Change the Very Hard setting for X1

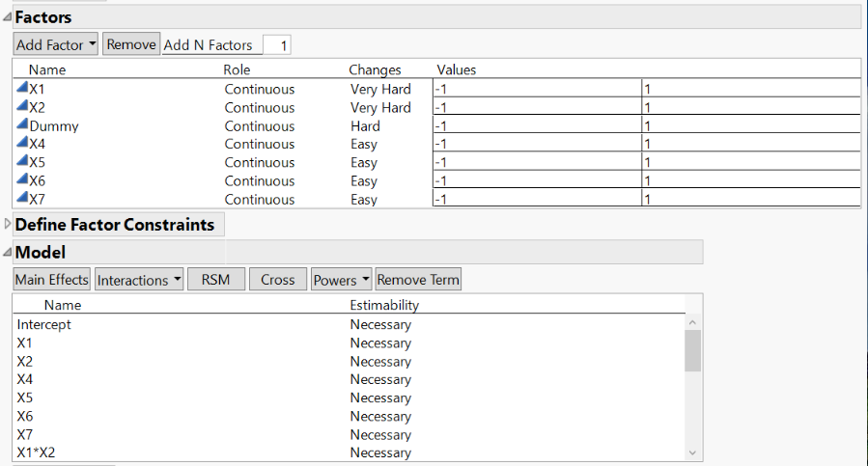tap(380, 89)
